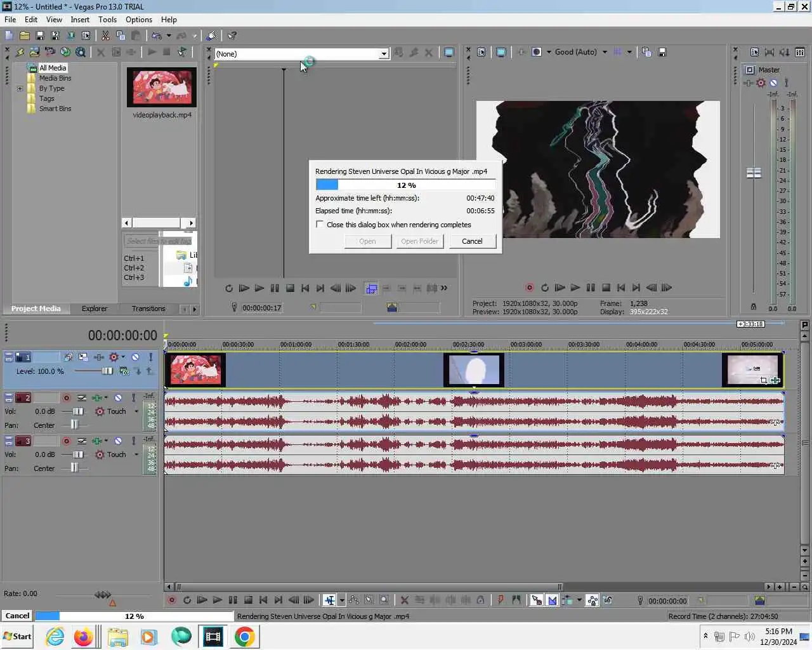The width and height of the screenshot is (812, 650).
Task: Open the Tools menu
Action: click(107, 20)
